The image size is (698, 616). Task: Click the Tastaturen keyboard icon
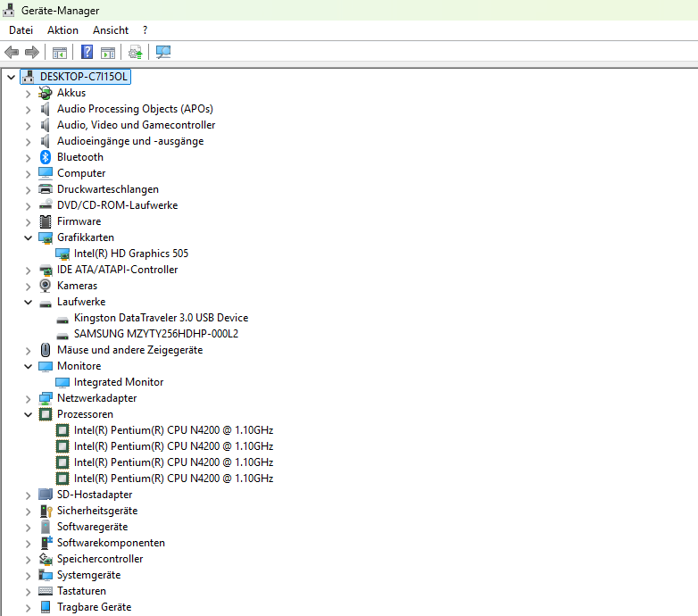(x=46, y=591)
